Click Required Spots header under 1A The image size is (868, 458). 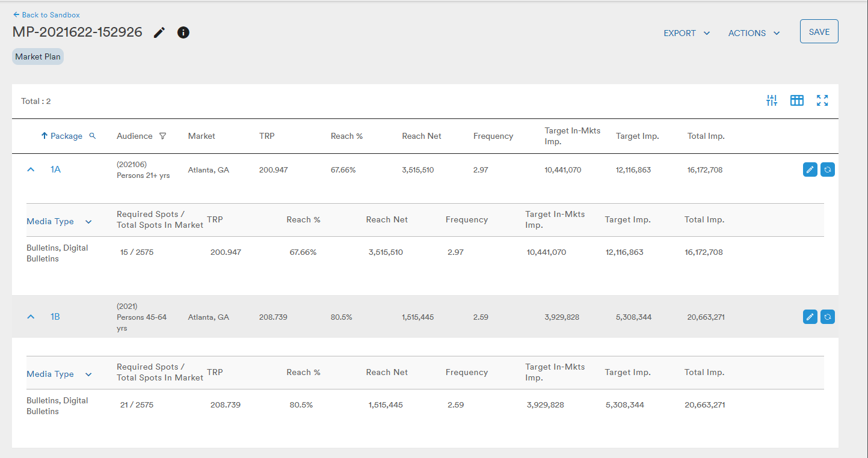[x=160, y=219]
